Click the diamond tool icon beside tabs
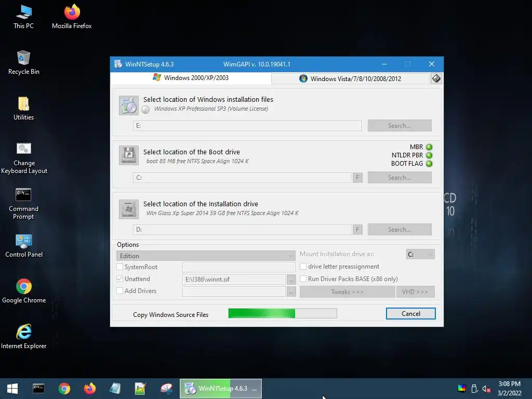Viewport: 532px width, 399px height. tap(436, 79)
